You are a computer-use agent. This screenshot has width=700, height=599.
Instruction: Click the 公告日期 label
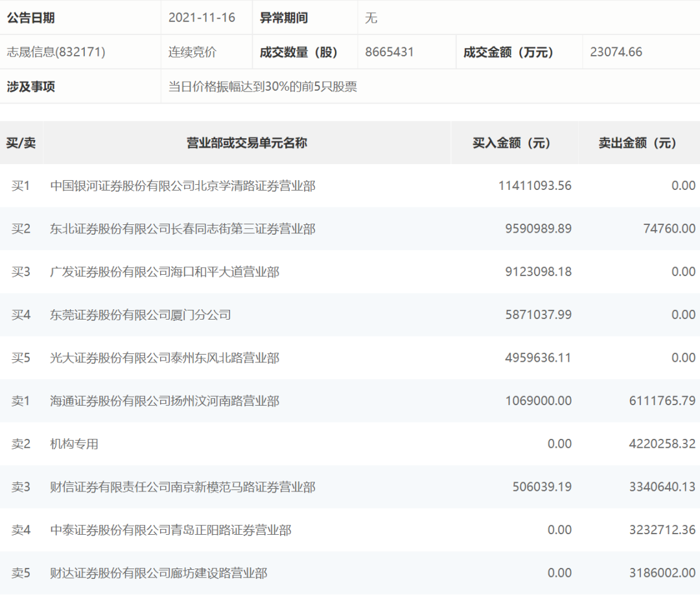[x=31, y=18]
